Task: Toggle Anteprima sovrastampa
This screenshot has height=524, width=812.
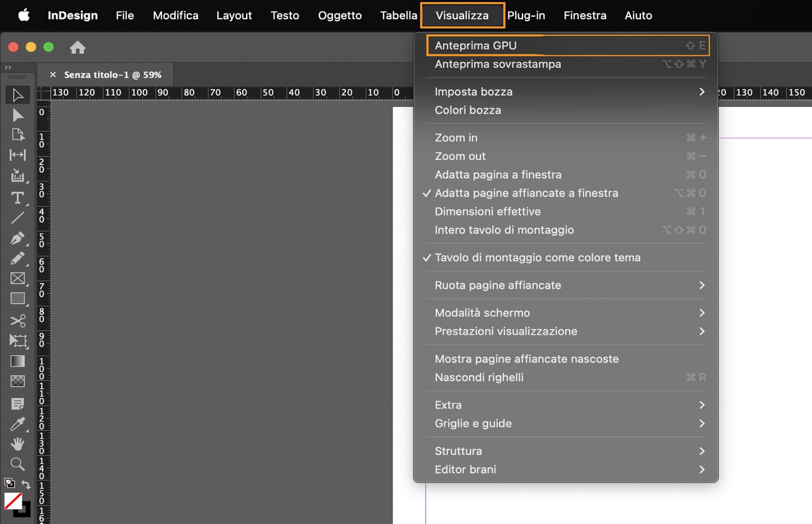Action: pos(498,64)
